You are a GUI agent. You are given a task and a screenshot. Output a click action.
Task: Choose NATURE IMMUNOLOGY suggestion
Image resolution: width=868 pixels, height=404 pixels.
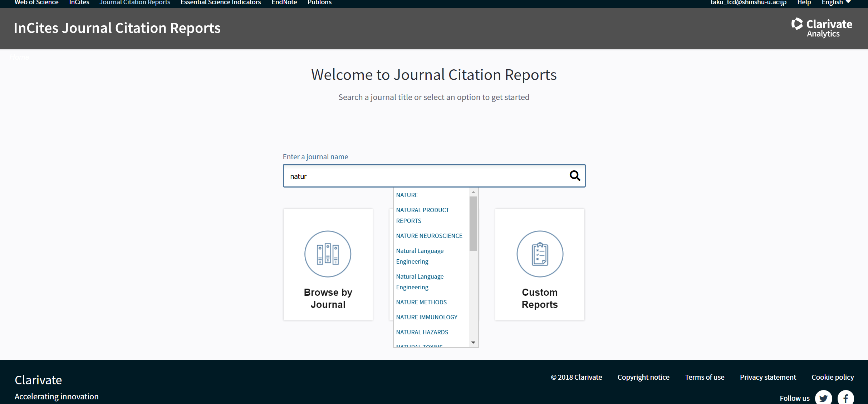click(x=427, y=317)
